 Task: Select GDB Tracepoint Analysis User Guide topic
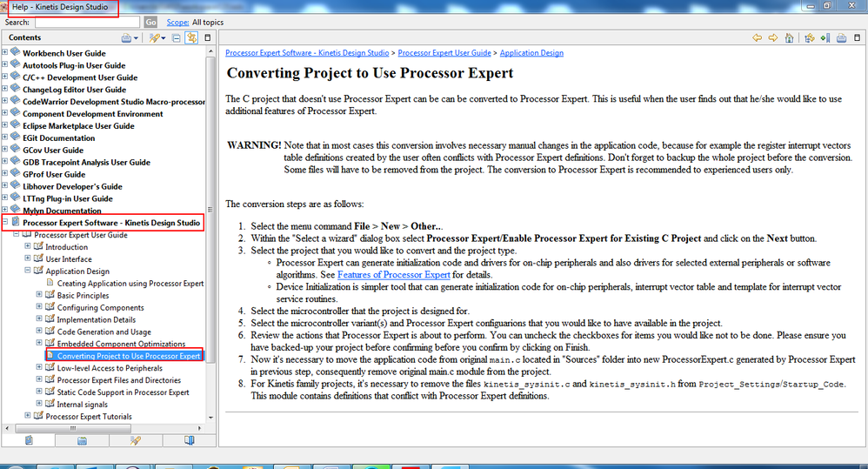point(86,162)
